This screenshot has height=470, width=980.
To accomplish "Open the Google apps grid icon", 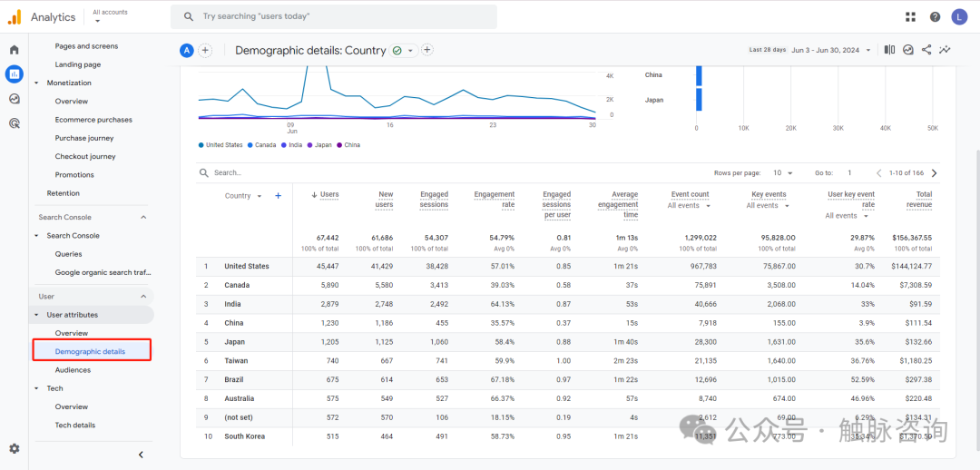I will pos(911,16).
